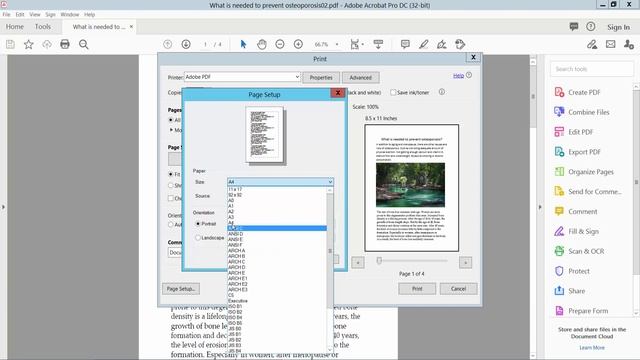
Task: Open the Help link in Print dialog
Action: [x=458, y=76]
